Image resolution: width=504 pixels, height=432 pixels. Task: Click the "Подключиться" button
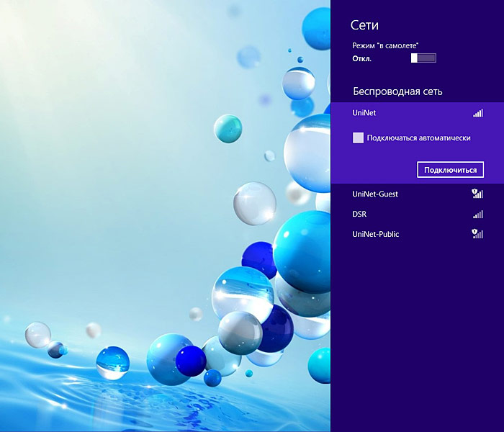450,170
